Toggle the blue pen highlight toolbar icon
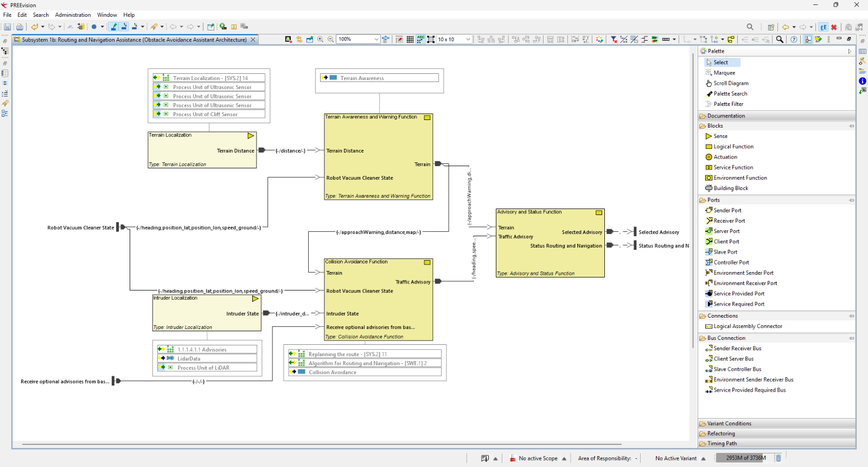The image size is (868, 467). tap(113, 27)
